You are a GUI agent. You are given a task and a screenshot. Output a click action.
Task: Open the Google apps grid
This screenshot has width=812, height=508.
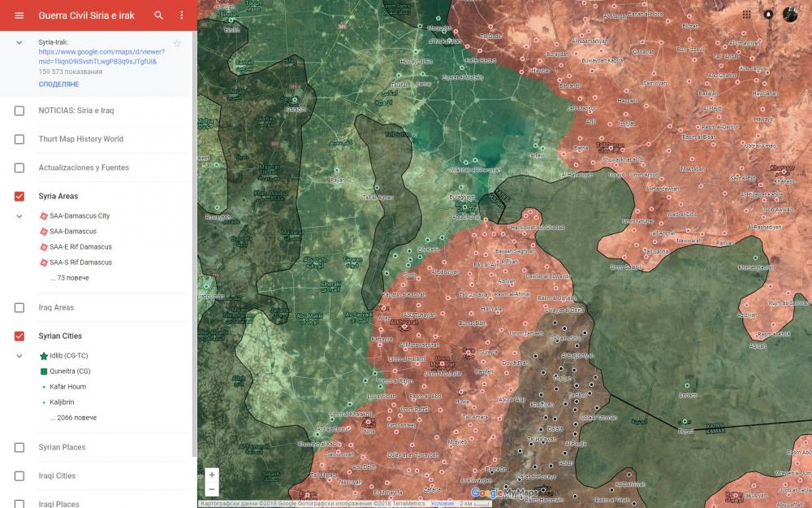pos(746,15)
